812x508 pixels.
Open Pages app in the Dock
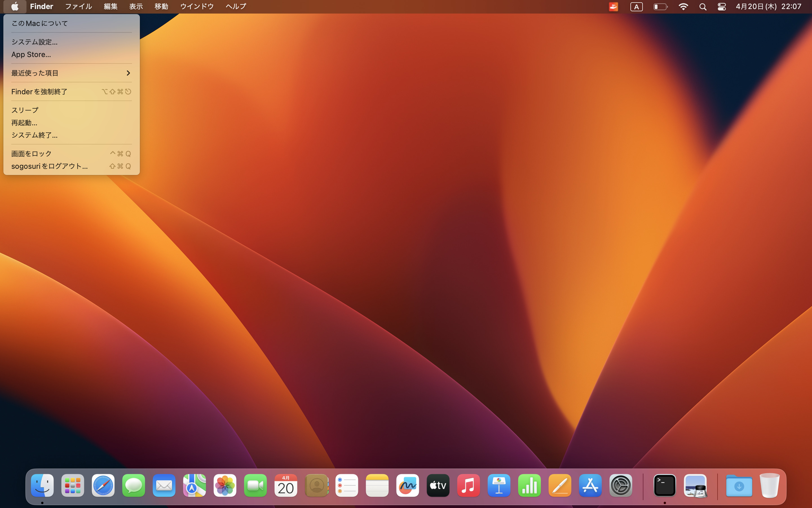560,485
